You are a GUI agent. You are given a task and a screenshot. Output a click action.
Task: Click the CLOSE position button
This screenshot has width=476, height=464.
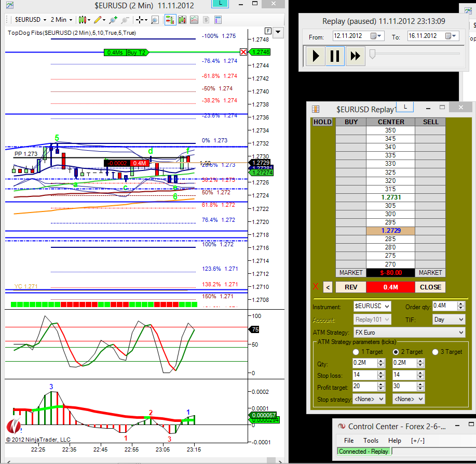click(430, 287)
